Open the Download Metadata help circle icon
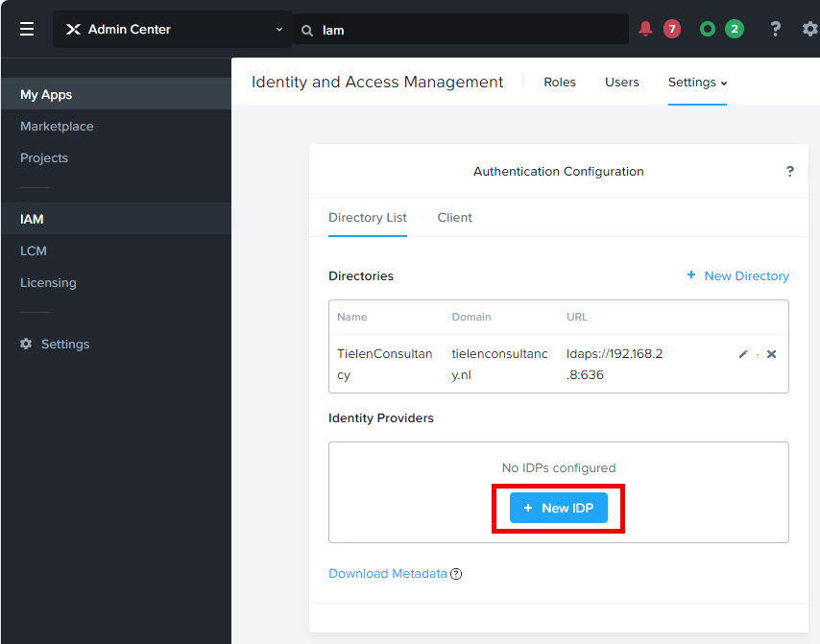The image size is (820, 644). click(456, 574)
